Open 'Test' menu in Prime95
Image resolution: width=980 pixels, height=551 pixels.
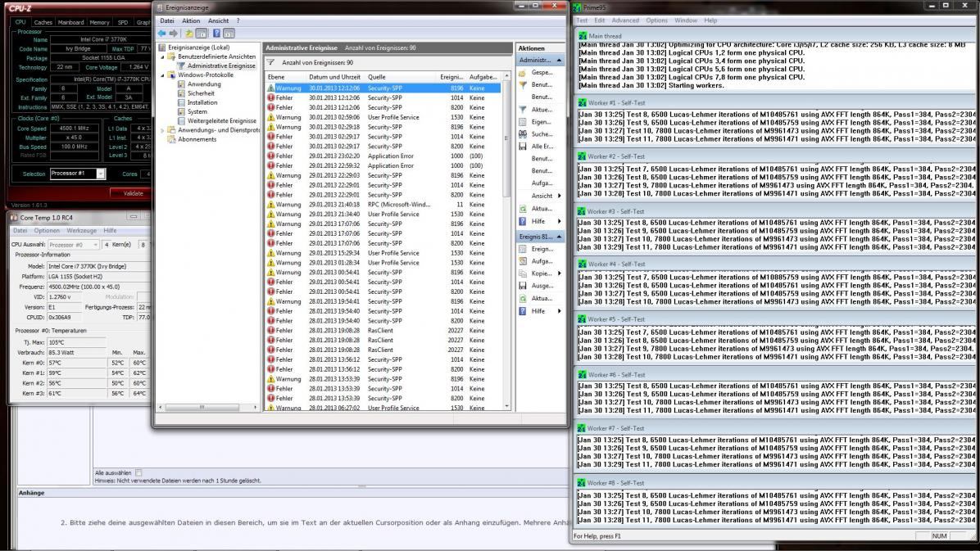coord(582,20)
